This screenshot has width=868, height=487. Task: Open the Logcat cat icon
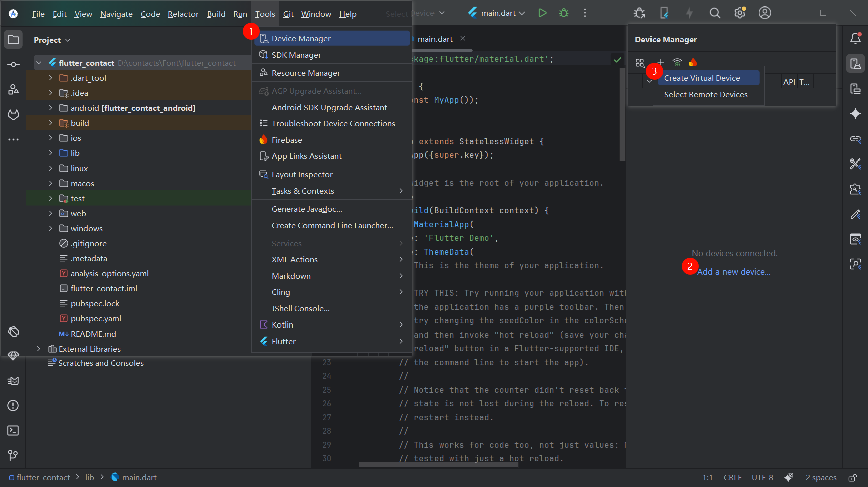click(x=13, y=381)
